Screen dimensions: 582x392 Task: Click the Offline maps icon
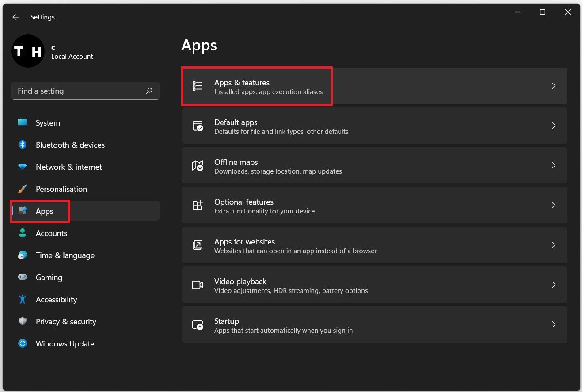198,166
